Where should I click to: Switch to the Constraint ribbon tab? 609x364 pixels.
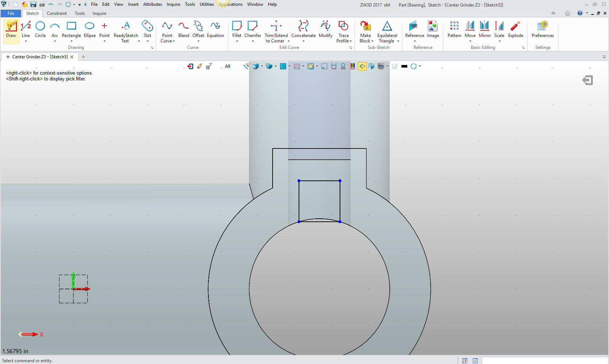point(57,13)
